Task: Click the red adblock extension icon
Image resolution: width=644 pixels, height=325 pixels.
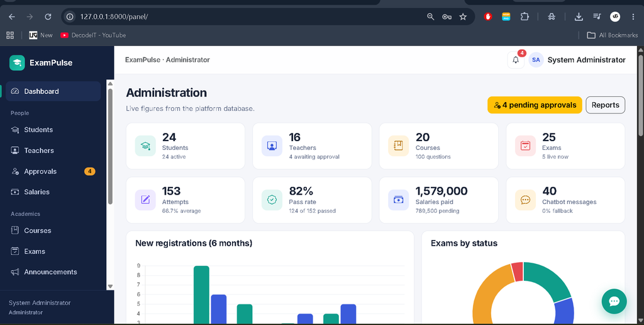Action: [x=488, y=17]
